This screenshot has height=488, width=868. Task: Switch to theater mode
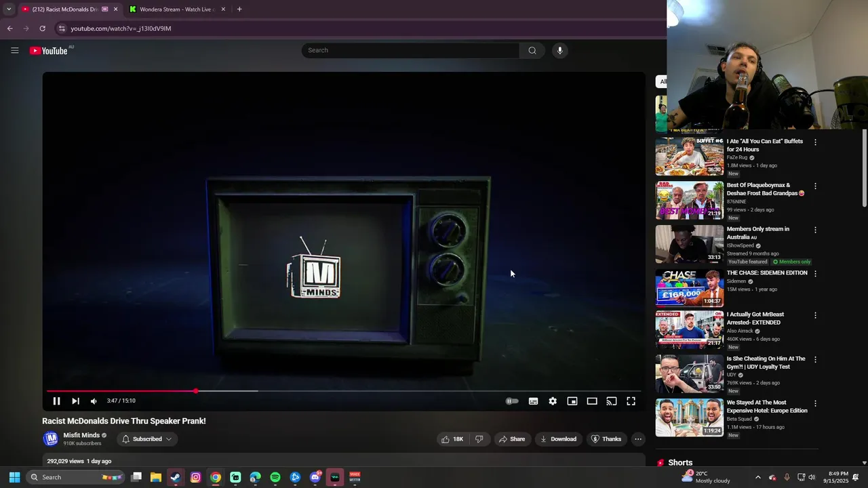click(x=592, y=401)
